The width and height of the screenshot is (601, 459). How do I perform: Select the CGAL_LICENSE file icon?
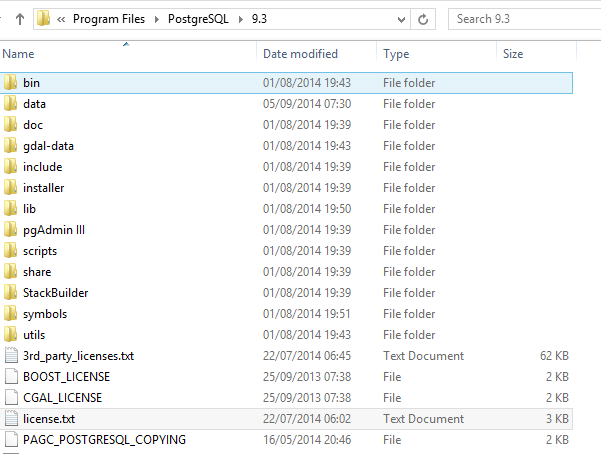click(11, 397)
